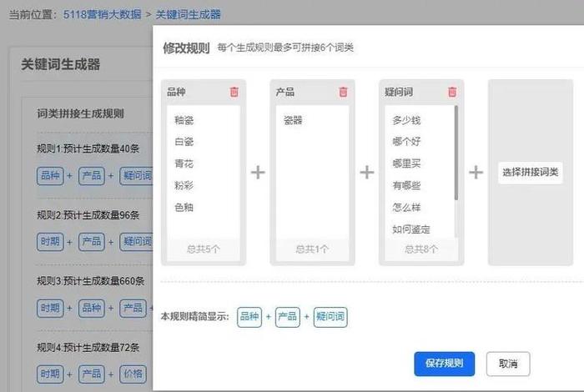Delete the 产品 word class column
Screen dimensions: 584x392
(x=344, y=92)
